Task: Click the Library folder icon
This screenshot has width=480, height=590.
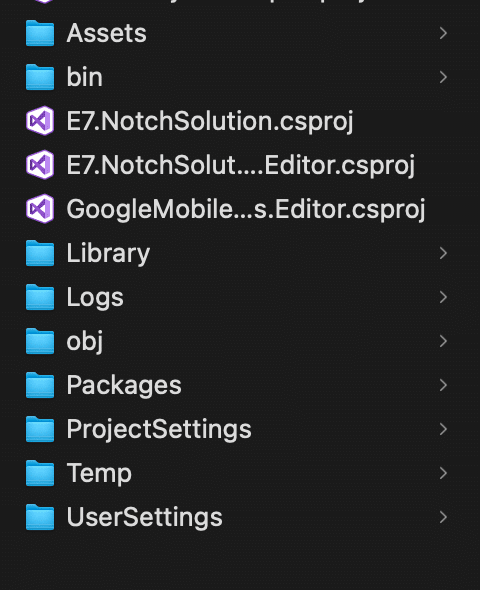Action: tap(40, 253)
